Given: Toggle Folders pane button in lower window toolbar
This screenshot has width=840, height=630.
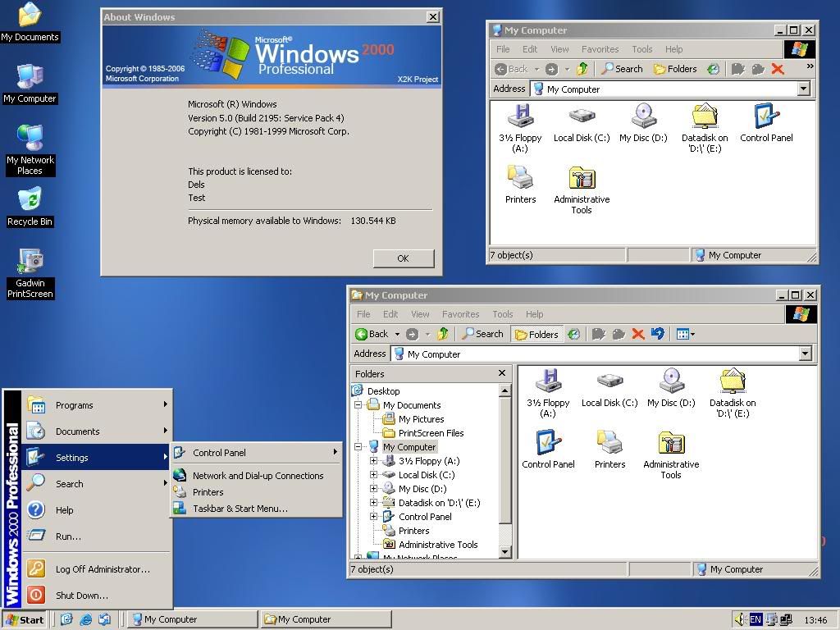Looking at the screenshot, I should click(536, 335).
